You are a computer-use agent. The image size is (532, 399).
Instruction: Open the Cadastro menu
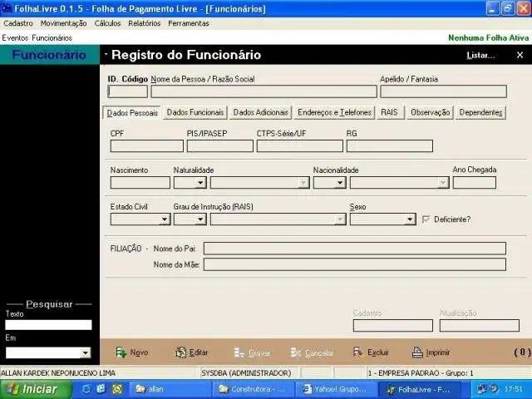[18, 23]
